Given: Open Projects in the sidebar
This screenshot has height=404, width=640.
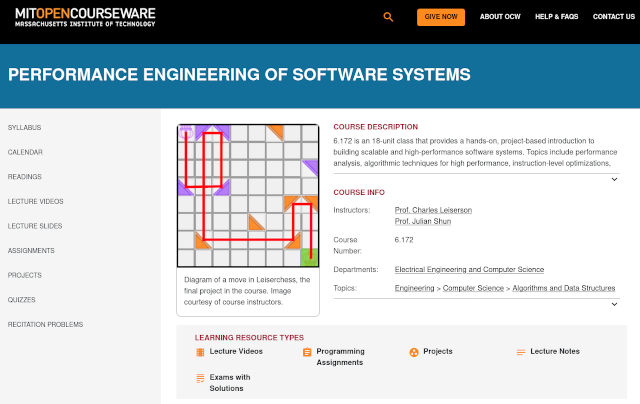Looking at the screenshot, I should pyautogui.click(x=25, y=275).
